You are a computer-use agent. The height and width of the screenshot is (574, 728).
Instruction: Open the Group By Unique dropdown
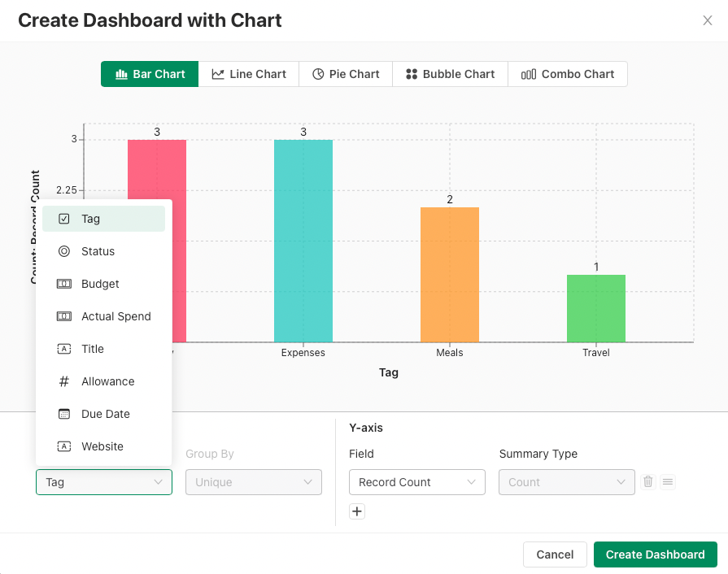click(254, 482)
